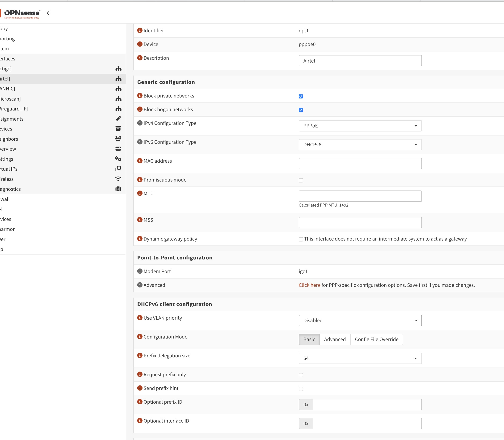Select the Calculated PPP MTU: 1492 text
504x440 pixels.
tap(323, 205)
